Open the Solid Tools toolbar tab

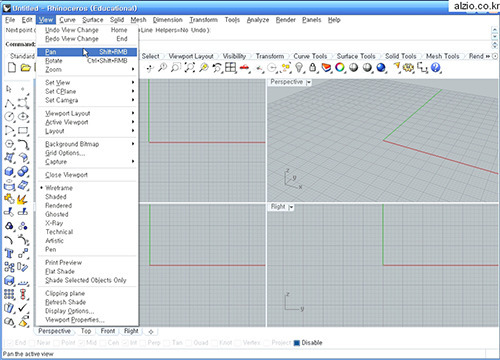400,56
